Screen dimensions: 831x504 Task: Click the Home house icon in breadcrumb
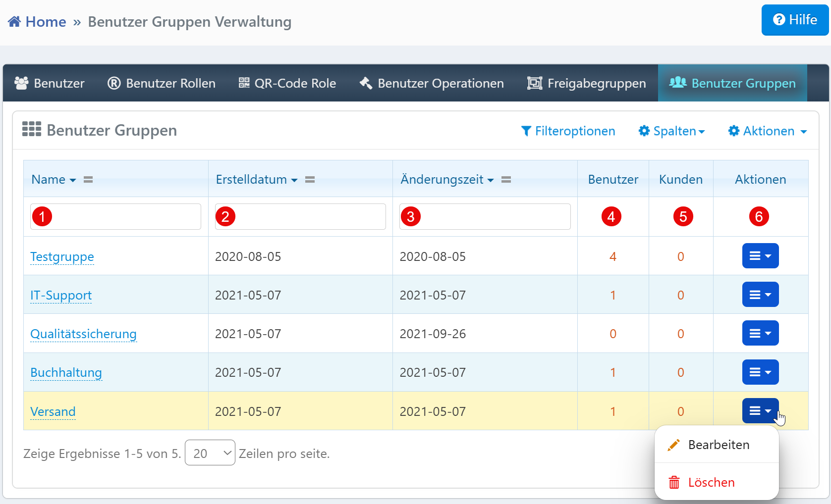14,22
